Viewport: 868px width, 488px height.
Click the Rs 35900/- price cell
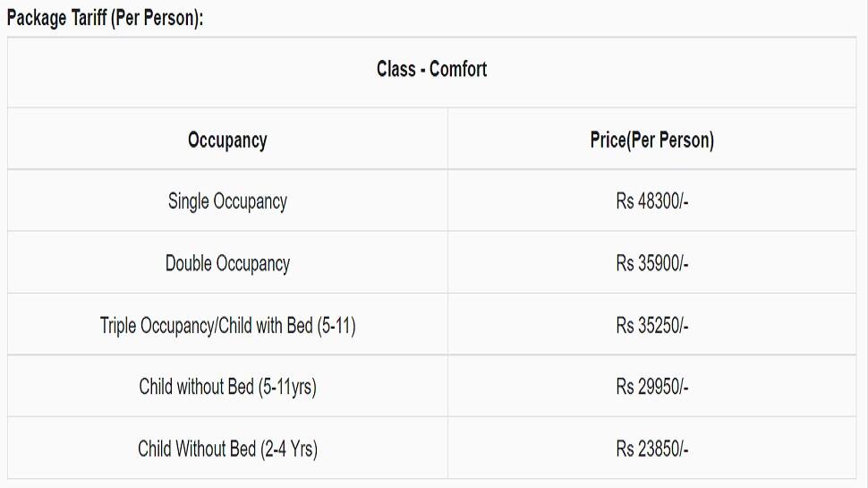point(652,262)
